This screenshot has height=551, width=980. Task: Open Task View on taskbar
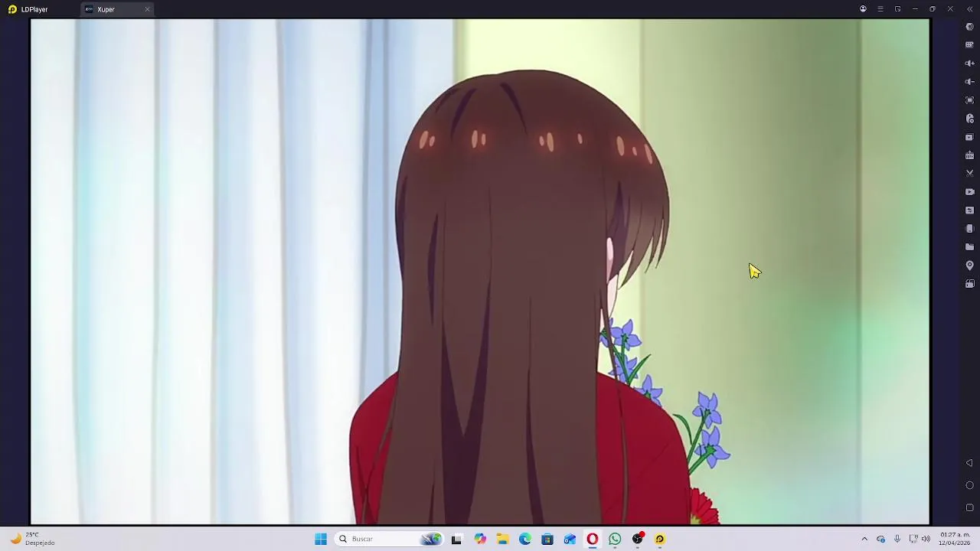click(456, 539)
